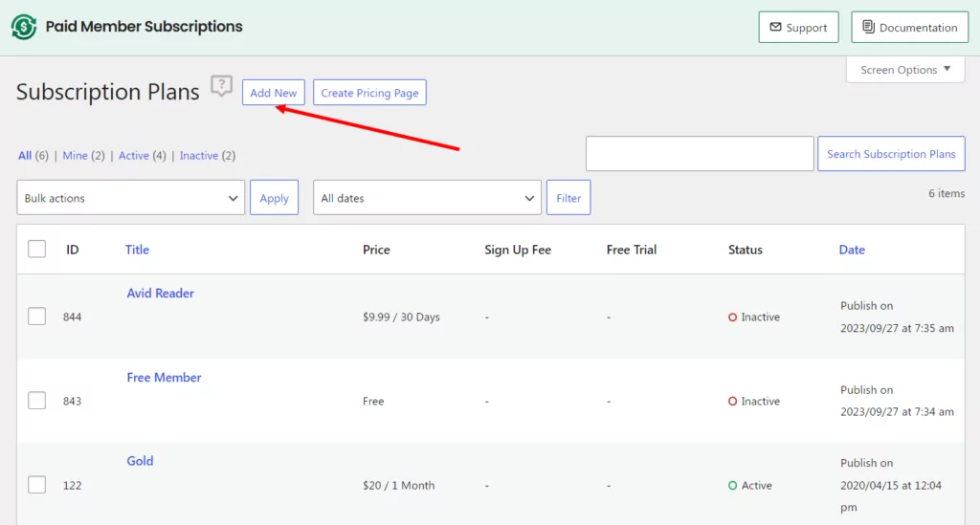Screen dimensions: 980x525
Task: Click the Paid Member Subscriptions title text
Action: click(x=144, y=26)
